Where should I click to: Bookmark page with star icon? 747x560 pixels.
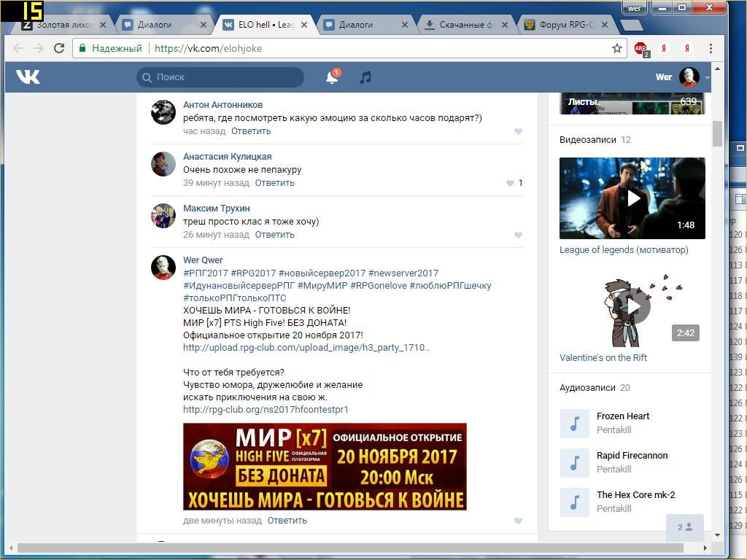point(617,48)
